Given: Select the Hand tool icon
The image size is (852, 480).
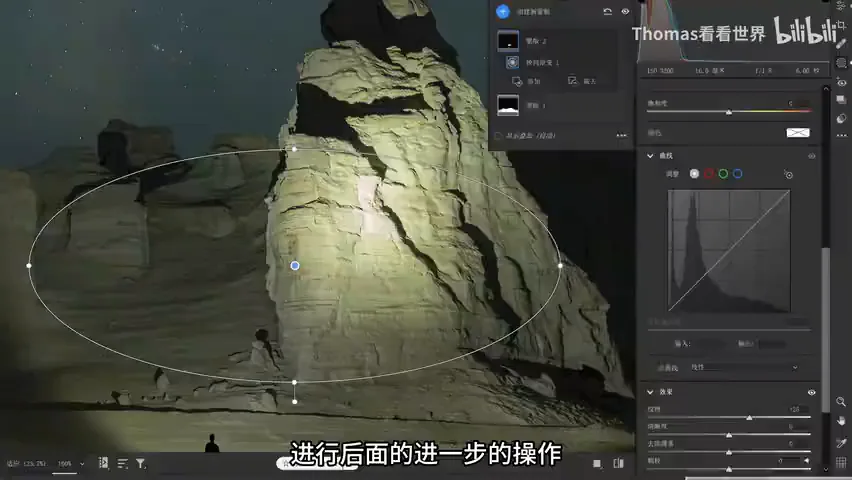Looking at the screenshot, I should click(x=841, y=421).
